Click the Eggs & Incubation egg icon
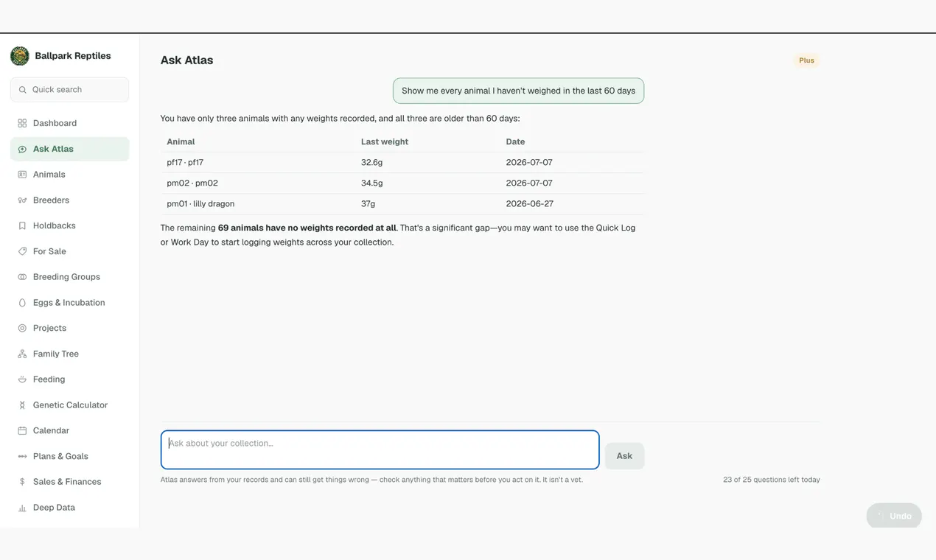This screenshot has width=936, height=560. point(22,303)
